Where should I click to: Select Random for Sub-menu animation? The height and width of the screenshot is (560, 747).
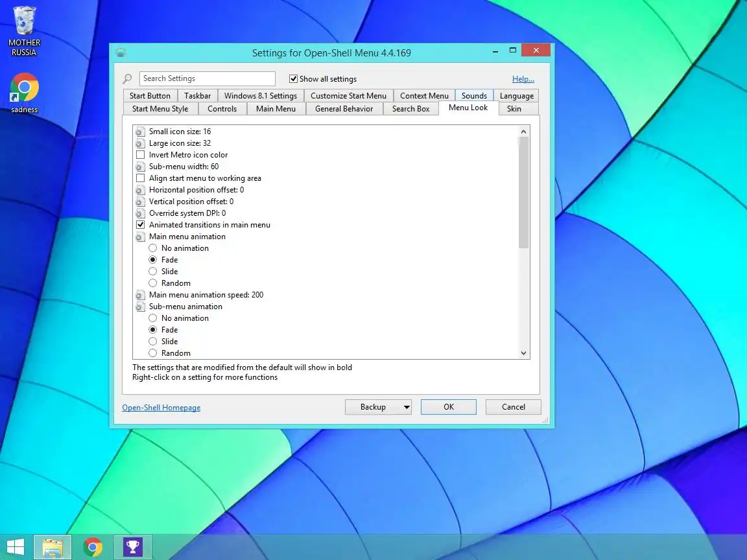(152, 353)
